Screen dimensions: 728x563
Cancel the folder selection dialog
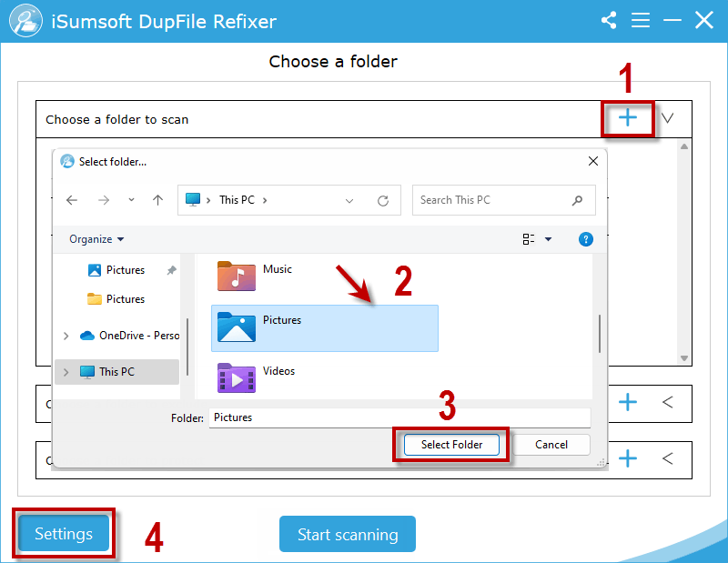point(551,445)
